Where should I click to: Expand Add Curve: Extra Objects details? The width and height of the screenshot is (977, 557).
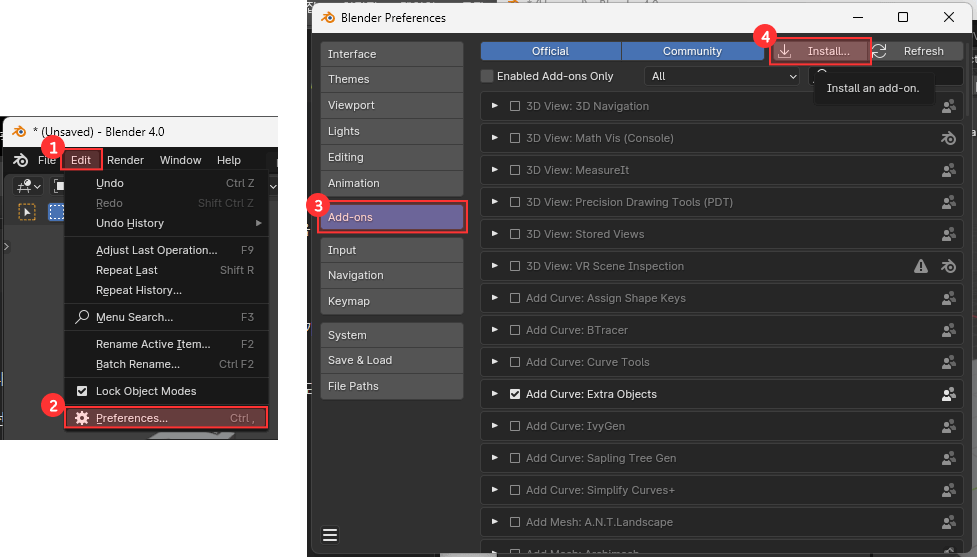pos(495,394)
